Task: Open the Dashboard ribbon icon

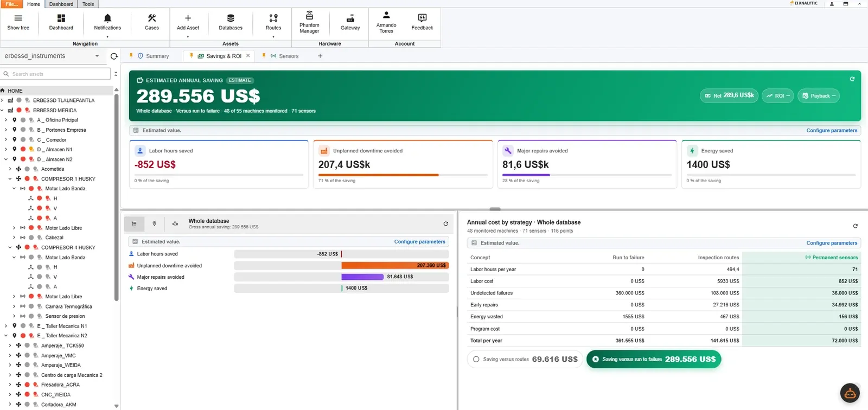Action: point(61,22)
